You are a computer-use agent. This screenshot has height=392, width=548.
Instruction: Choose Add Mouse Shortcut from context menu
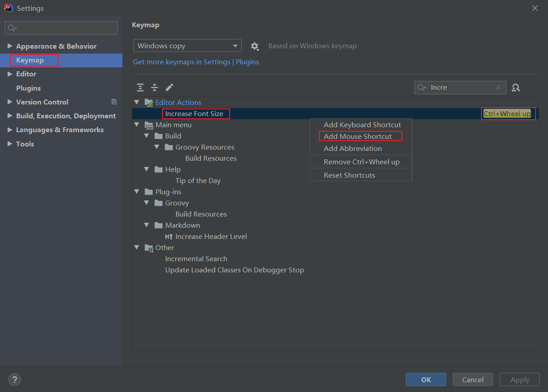coord(361,136)
